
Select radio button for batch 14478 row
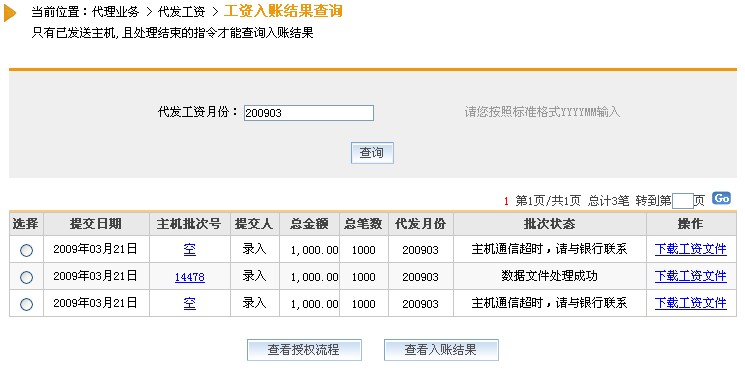27,277
